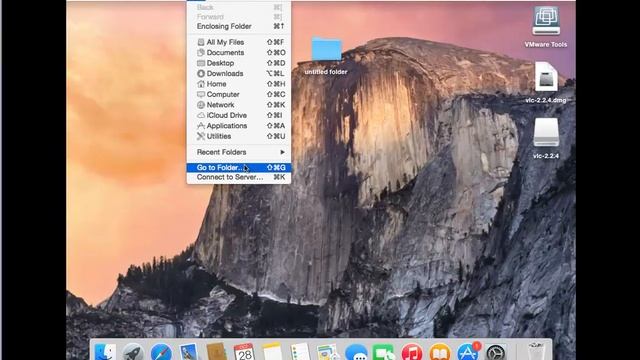Expand the Recent Folders submenu

pos(239,152)
